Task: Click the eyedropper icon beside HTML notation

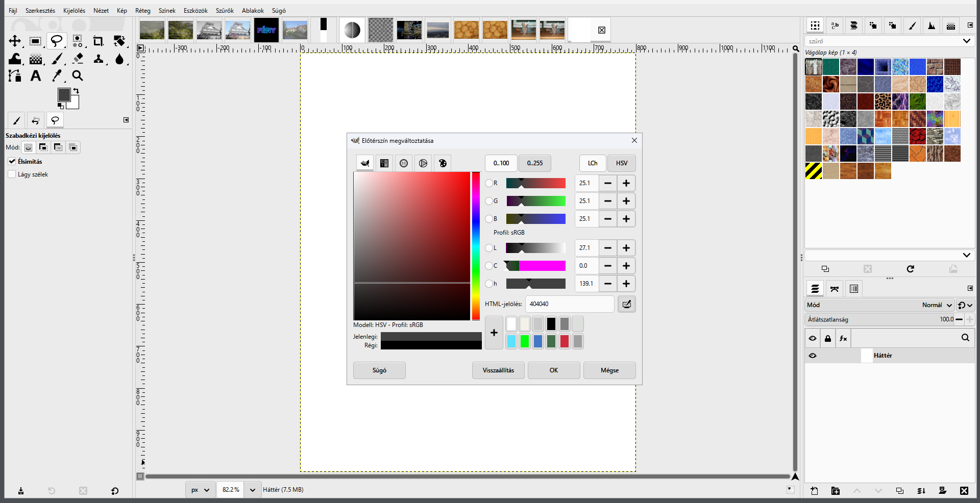Action: (627, 304)
